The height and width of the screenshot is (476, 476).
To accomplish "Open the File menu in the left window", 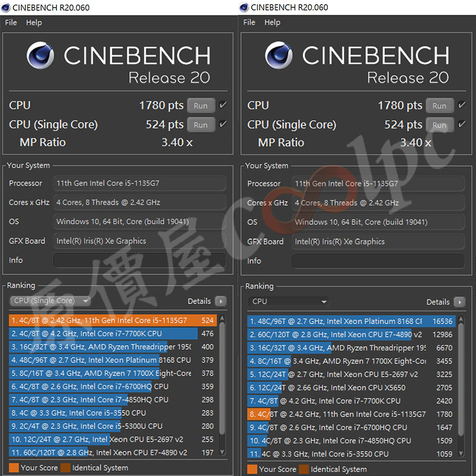I will click(x=11, y=23).
